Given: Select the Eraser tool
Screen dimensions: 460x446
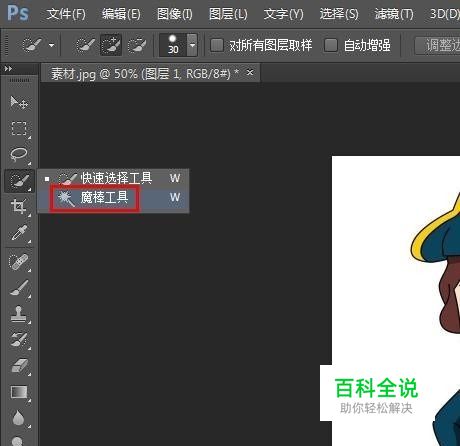Looking at the screenshot, I should [x=19, y=366].
